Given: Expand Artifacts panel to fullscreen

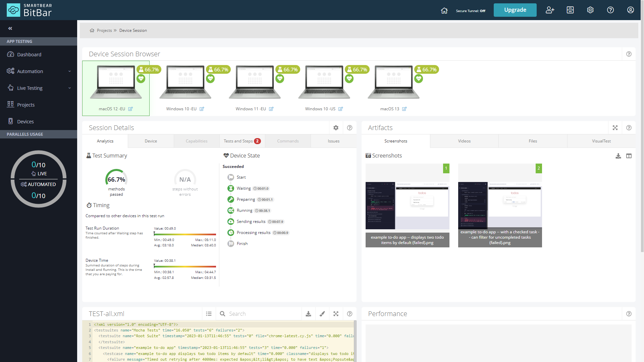Looking at the screenshot, I should click(x=615, y=128).
